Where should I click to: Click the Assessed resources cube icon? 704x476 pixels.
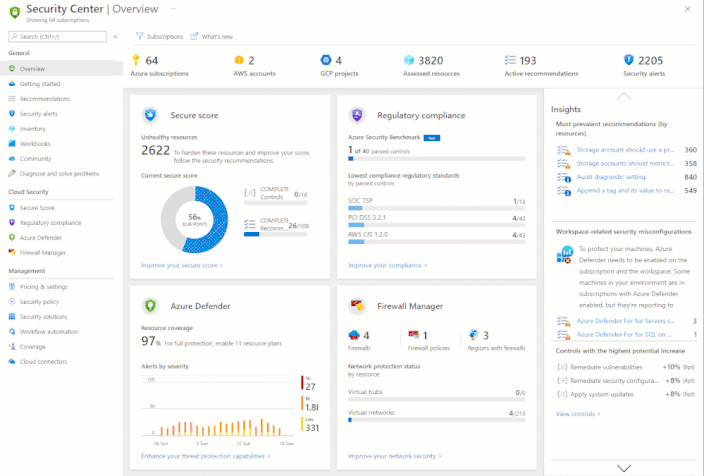pyautogui.click(x=409, y=60)
